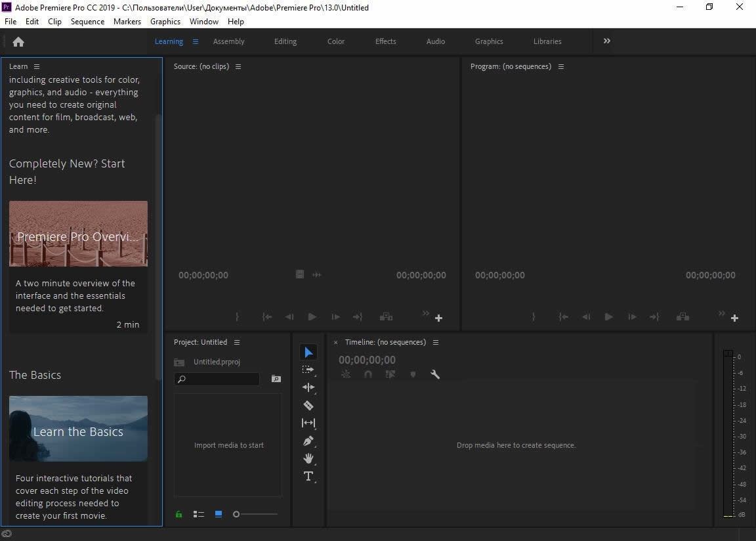Select the Hand tool
This screenshot has height=541, width=756.
point(308,458)
